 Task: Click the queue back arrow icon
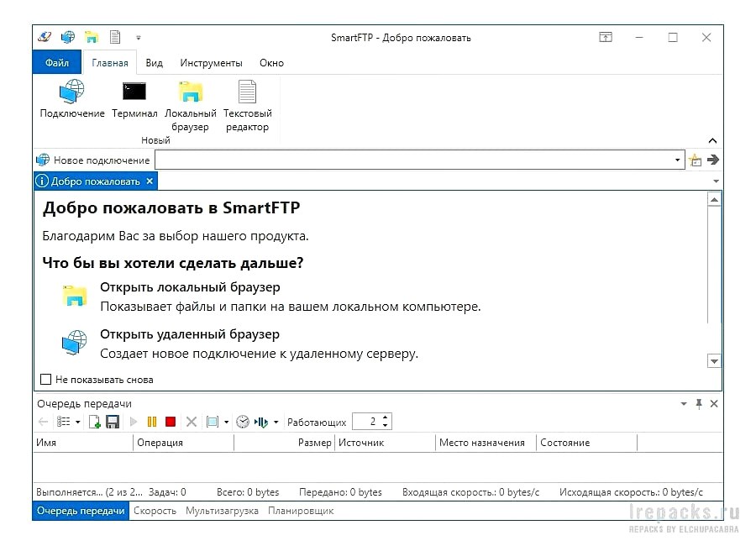[x=43, y=422]
